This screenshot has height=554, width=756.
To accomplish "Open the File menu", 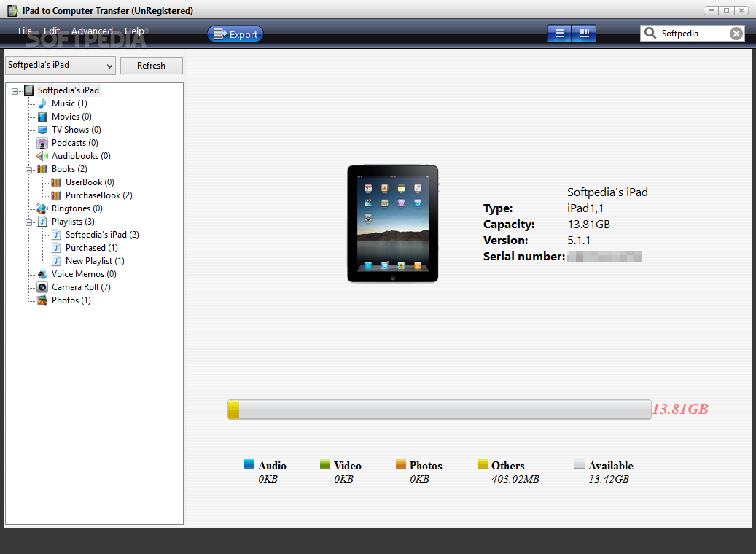I will tap(25, 31).
